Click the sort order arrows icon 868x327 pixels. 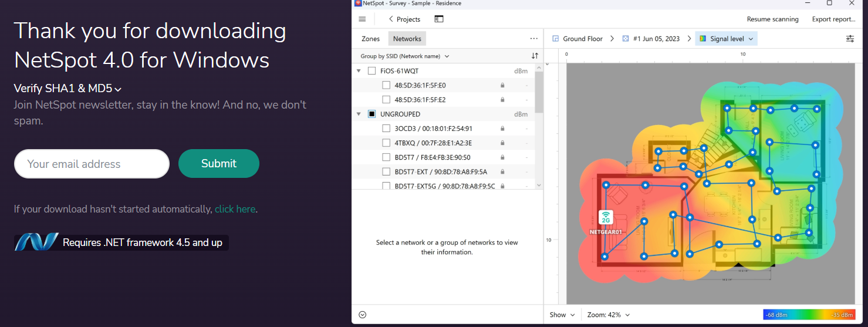click(535, 56)
